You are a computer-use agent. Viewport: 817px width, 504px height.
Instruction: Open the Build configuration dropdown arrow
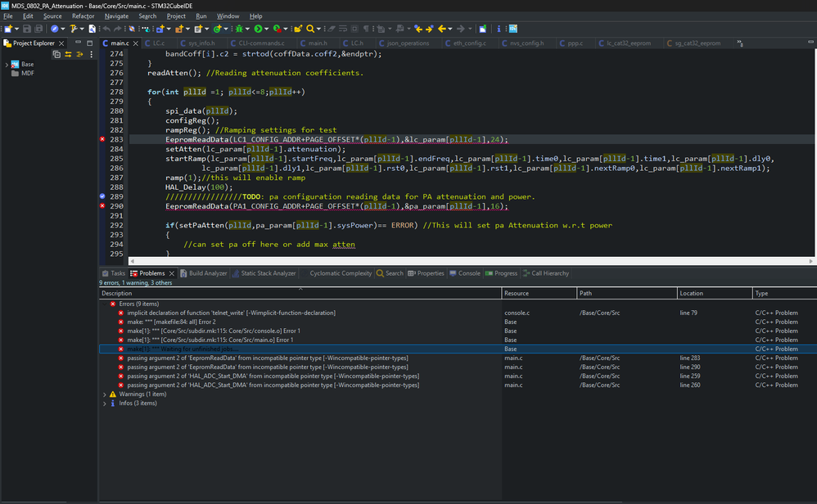pyautogui.click(x=82, y=29)
